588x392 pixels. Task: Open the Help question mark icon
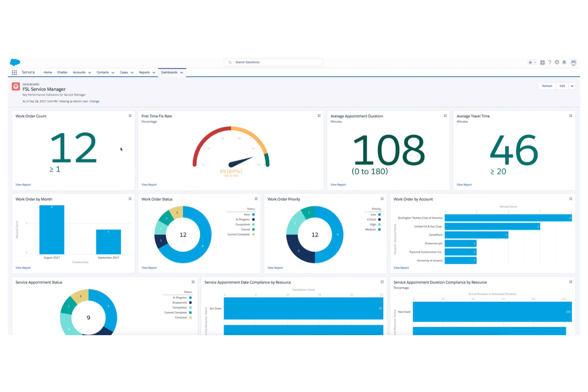pyautogui.click(x=550, y=62)
